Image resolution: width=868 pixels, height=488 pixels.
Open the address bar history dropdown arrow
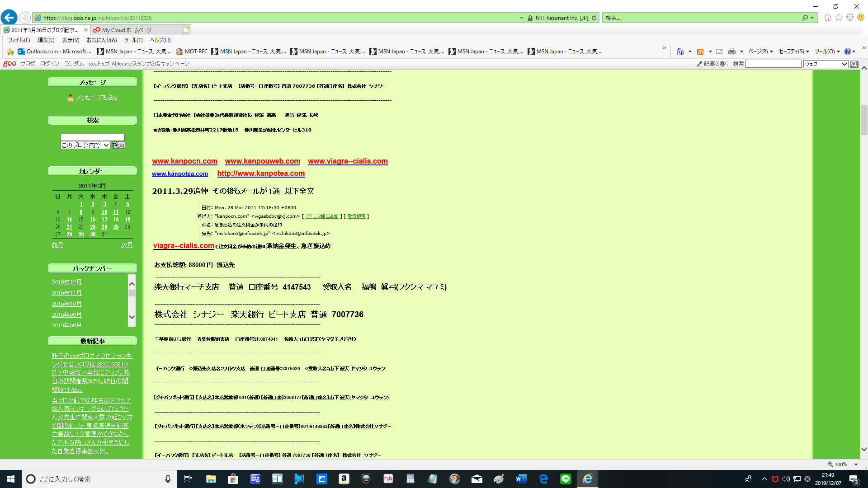(521, 18)
